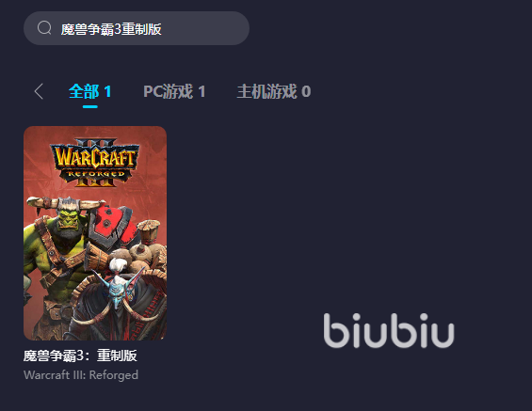Click the cyan underline beneath 全部 tab

tap(89, 106)
